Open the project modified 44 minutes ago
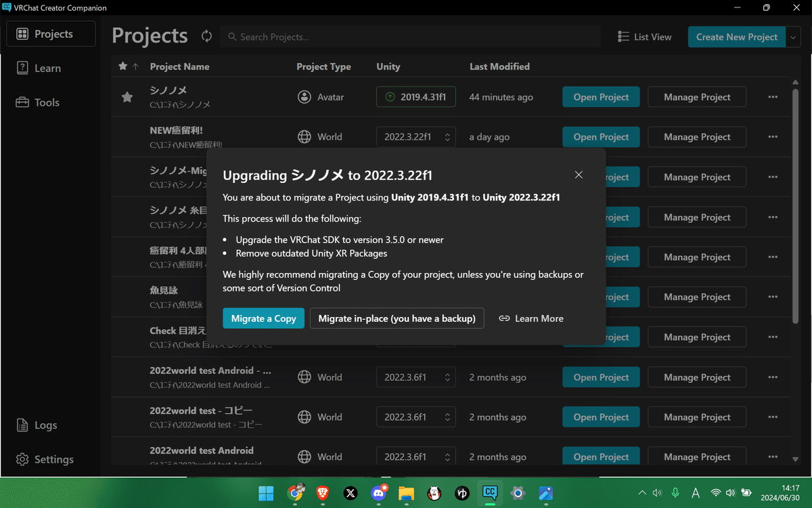The width and height of the screenshot is (812, 508). tap(601, 97)
